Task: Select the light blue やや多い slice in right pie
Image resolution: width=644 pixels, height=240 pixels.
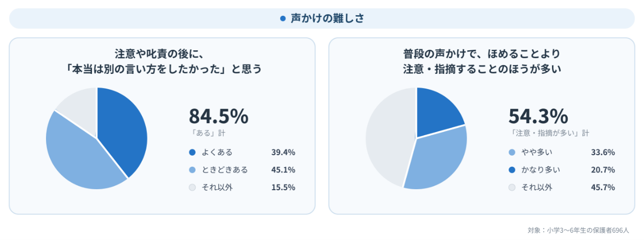Action: click(x=437, y=160)
